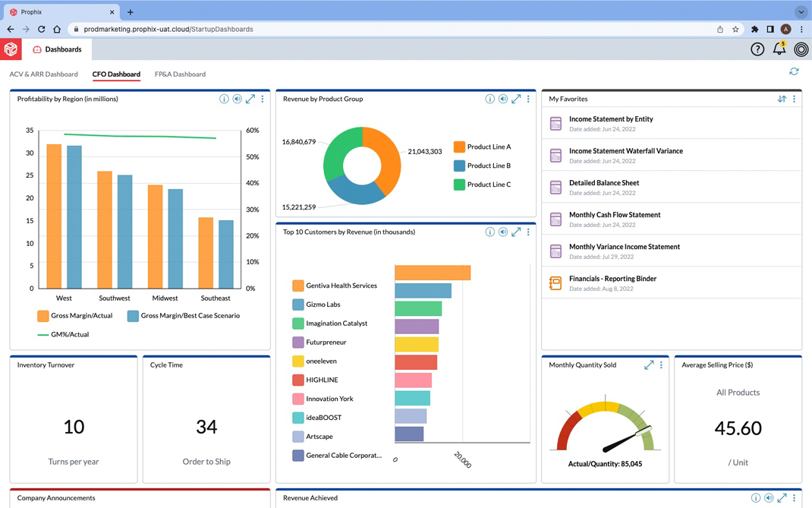Sort My Favorites using the sort arrows icon
The width and height of the screenshot is (812, 508).
[782, 99]
